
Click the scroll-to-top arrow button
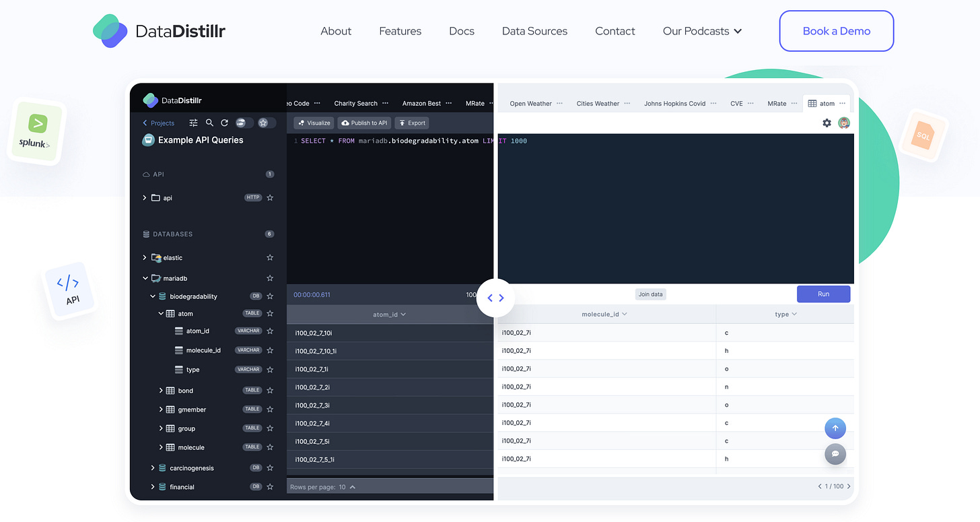pos(835,428)
